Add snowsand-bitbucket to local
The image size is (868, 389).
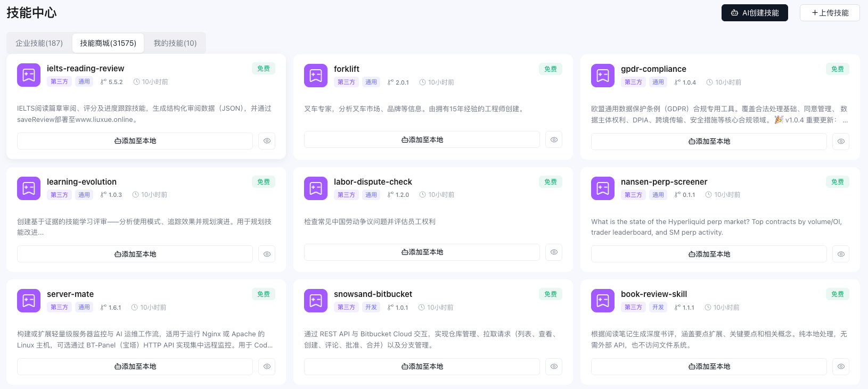click(422, 367)
